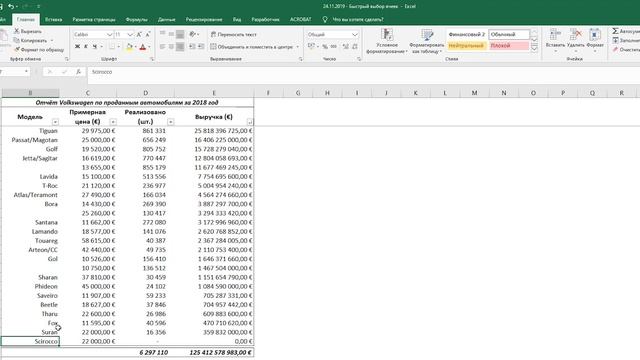The width and height of the screenshot is (640, 360).
Task: Click the Undo arrow in quick access toolbar
Action: (11, 6)
